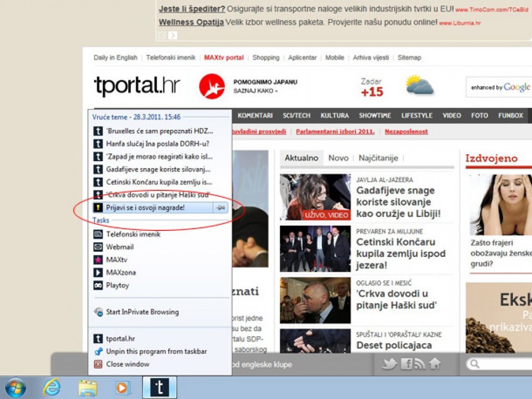The image size is (532, 399).
Task: Open 'Parlamentarni izbori 2011.' topic link
Action: click(335, 131)
